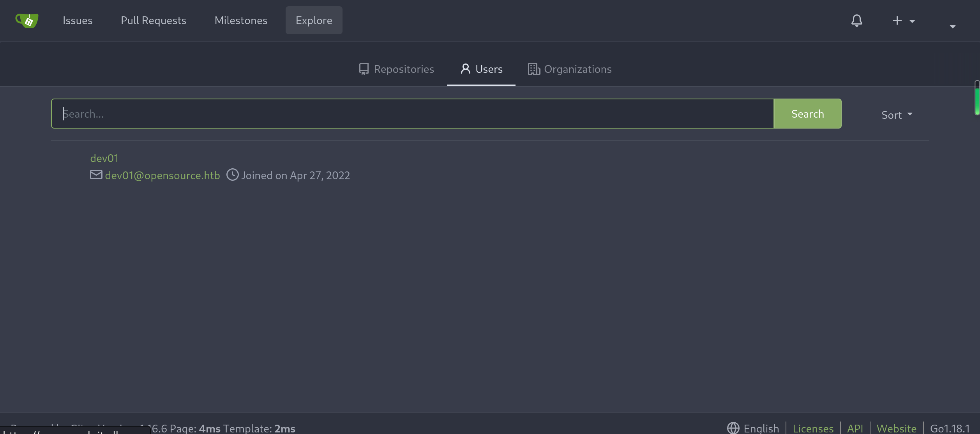Open the Milestones page
Image resolution: width=980 pixels, height=434 pixels.
coord(241,20)
